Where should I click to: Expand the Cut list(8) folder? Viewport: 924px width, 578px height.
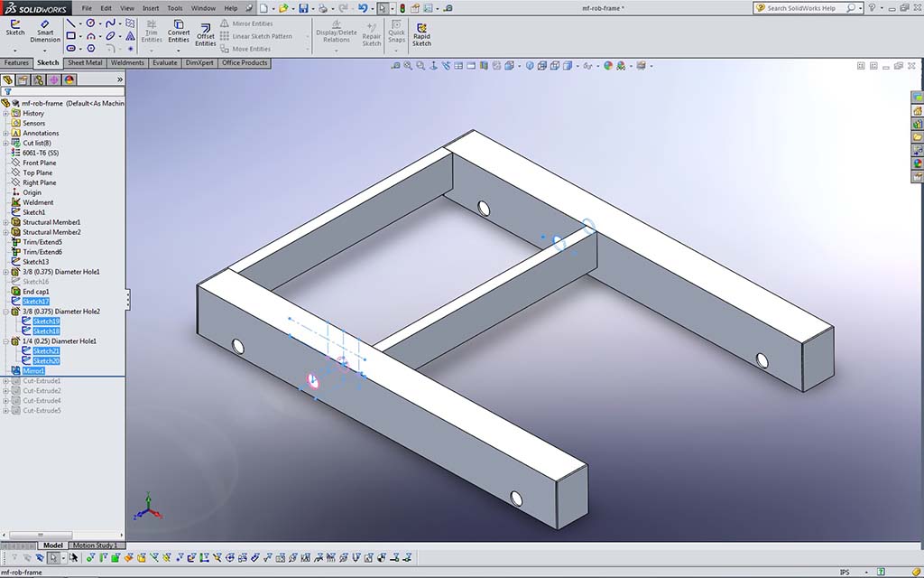point(5,143)
